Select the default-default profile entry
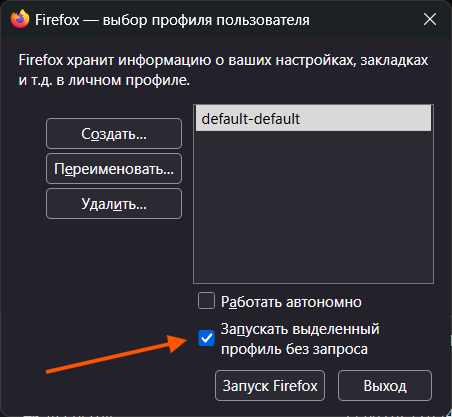This screenshot has height=417, width=452. coord(313,119)
